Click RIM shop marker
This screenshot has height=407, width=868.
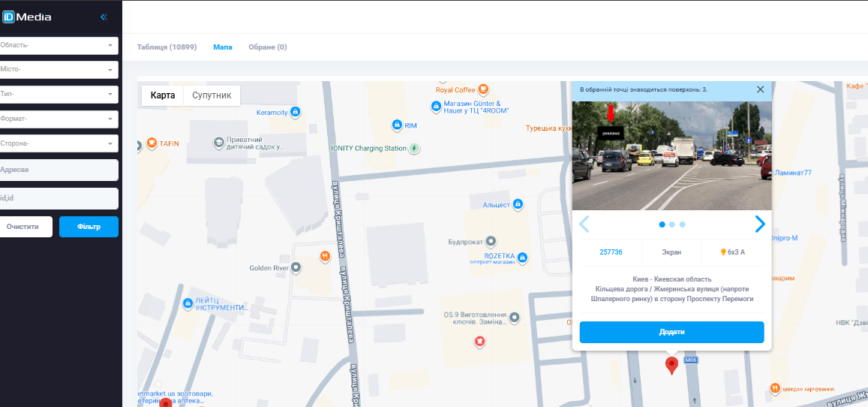click(x=396, y=125)
